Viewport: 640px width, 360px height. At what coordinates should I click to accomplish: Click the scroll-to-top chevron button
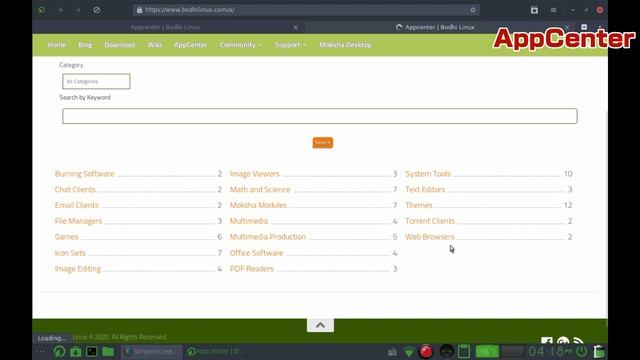pos(320,325)
